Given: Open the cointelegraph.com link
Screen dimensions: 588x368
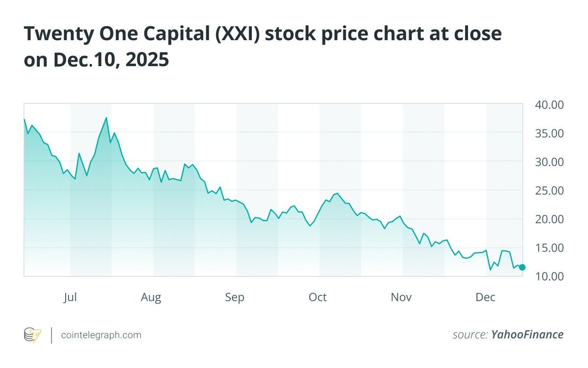Looking at the screenshot, I should click(101, 335).
